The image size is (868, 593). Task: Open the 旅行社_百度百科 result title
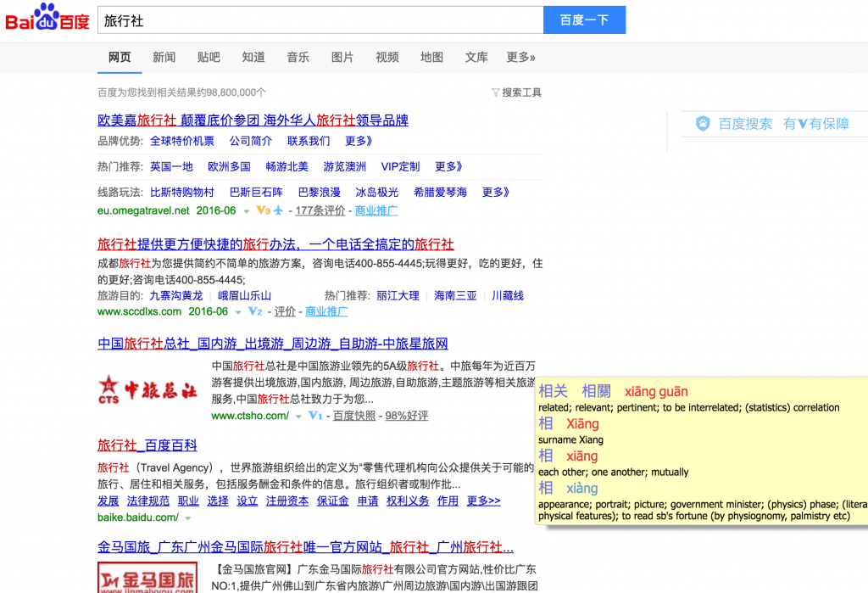coord(147,445)
